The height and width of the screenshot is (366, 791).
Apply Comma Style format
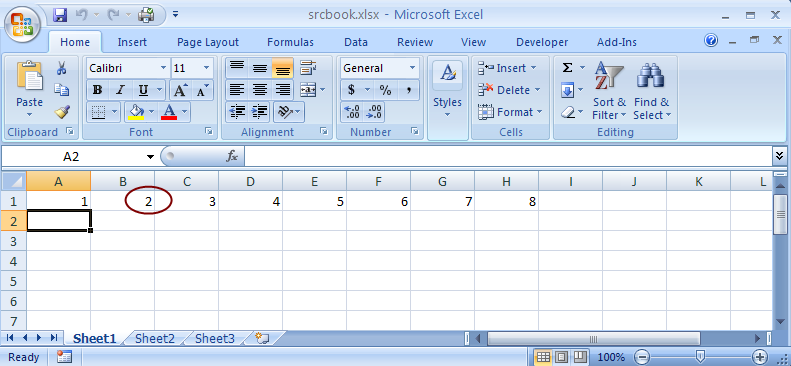point(409,90)
